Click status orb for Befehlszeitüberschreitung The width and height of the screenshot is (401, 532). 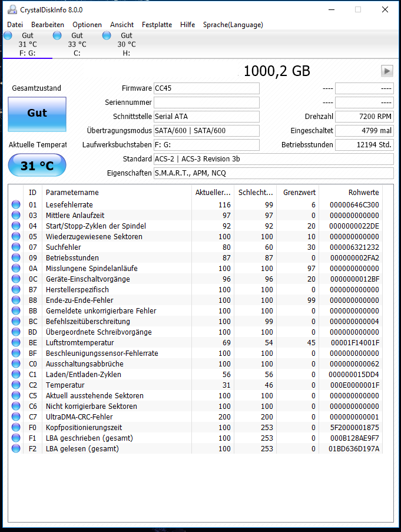click(16, 321)
